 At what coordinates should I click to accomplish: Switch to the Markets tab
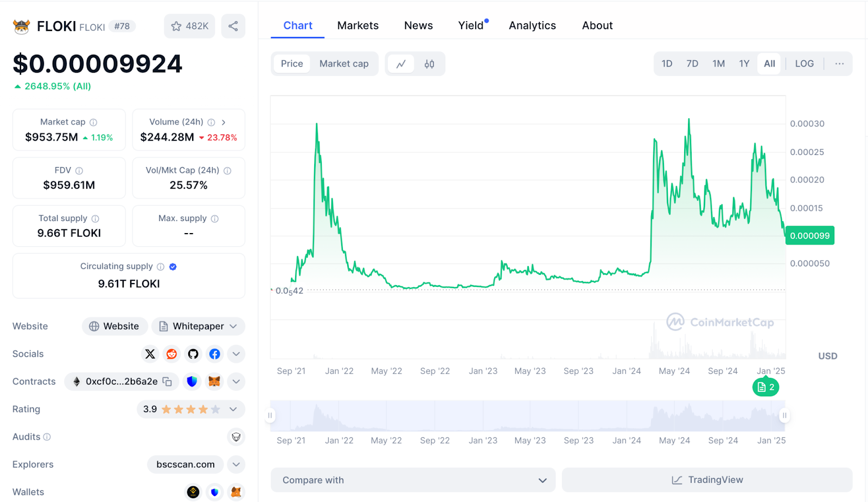pyautogui.click(x=358, y=25)
